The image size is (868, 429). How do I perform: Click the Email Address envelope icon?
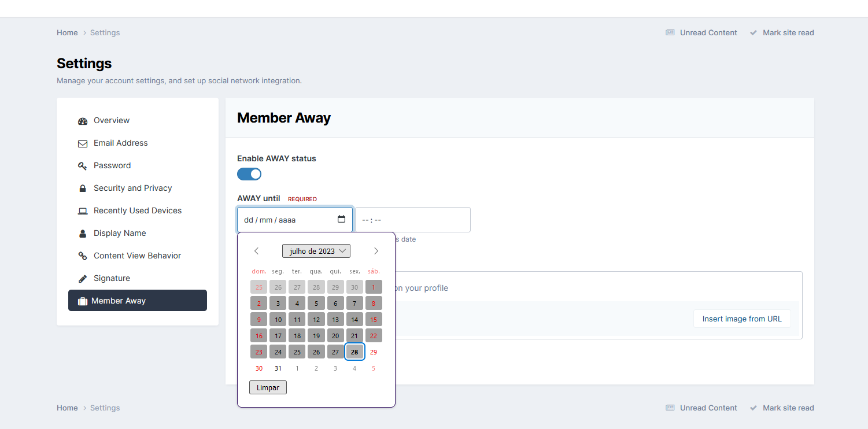(82, 143)
